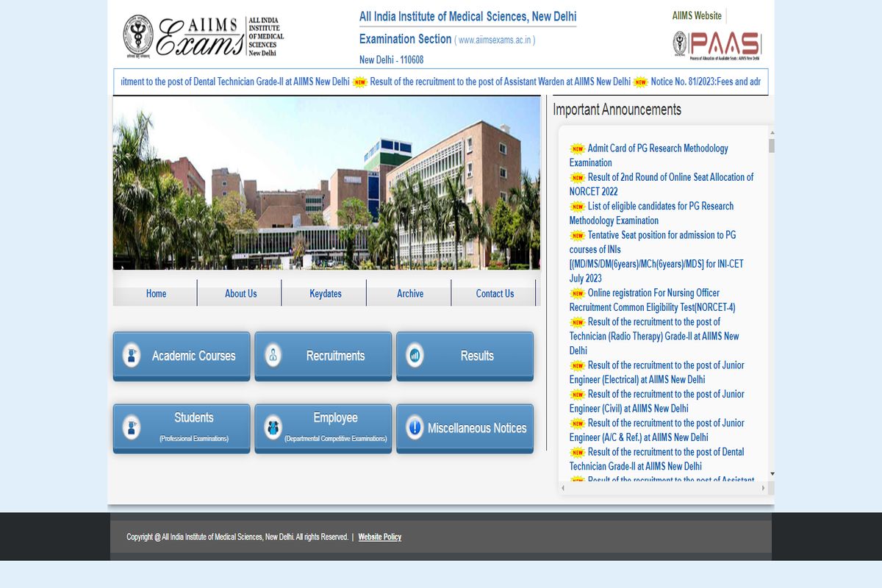Viewport: 882px width, 588px height.
Task: Click the Academic Courses tile icon
Action: [x=132, y=356]
